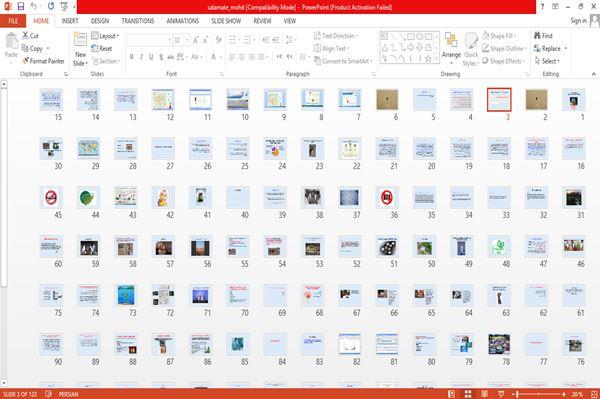Click the Save icon in the quick access toolbar

(x=21, y=6)
